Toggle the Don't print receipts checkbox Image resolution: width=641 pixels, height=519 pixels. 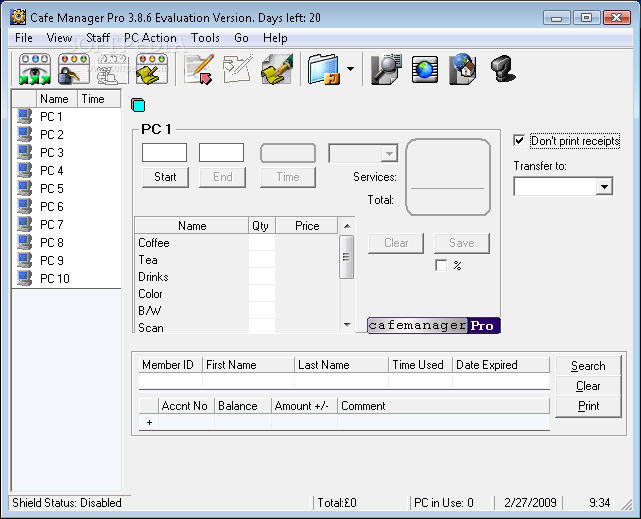(519, 141)
